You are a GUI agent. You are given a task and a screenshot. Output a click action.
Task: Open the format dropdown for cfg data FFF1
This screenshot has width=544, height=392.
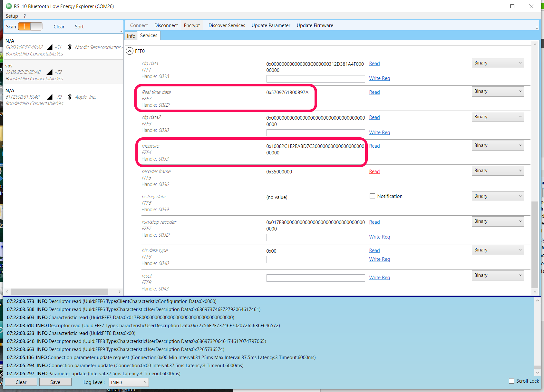pyautogui.click(x=498, y=63)
